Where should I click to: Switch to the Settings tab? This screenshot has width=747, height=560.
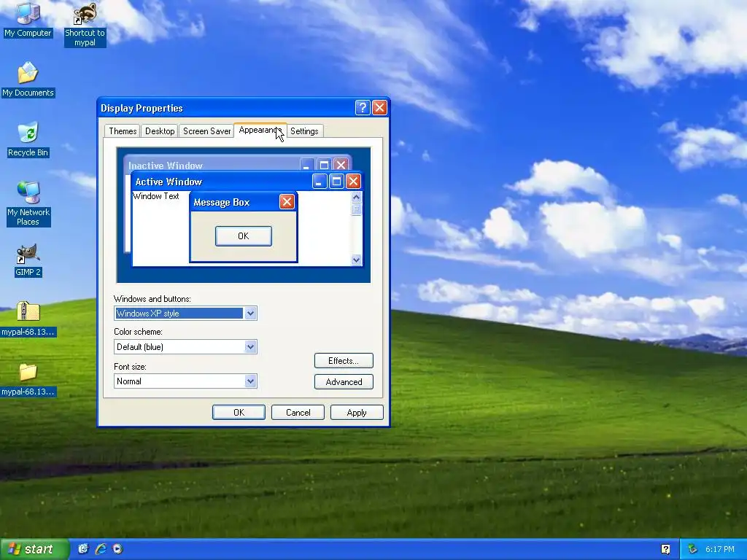(x=304, y=131)
